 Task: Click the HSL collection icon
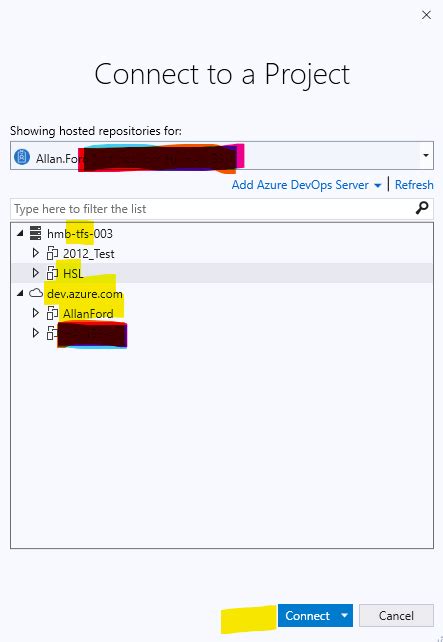(52, 273)
